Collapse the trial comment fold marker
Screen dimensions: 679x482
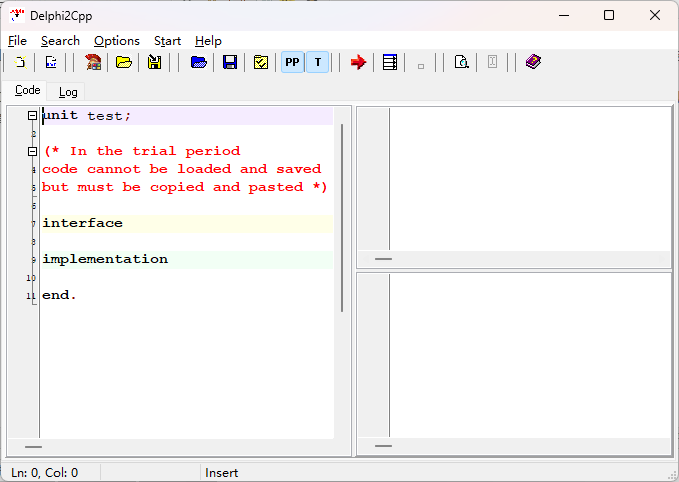click(32, 151)
